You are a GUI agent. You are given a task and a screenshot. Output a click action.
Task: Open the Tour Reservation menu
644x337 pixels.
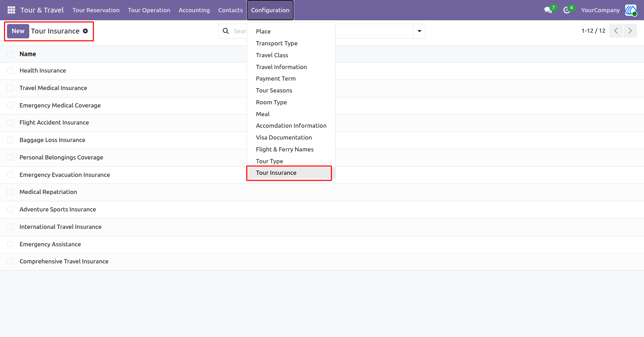pyautogui.click(x=96, y=10)
